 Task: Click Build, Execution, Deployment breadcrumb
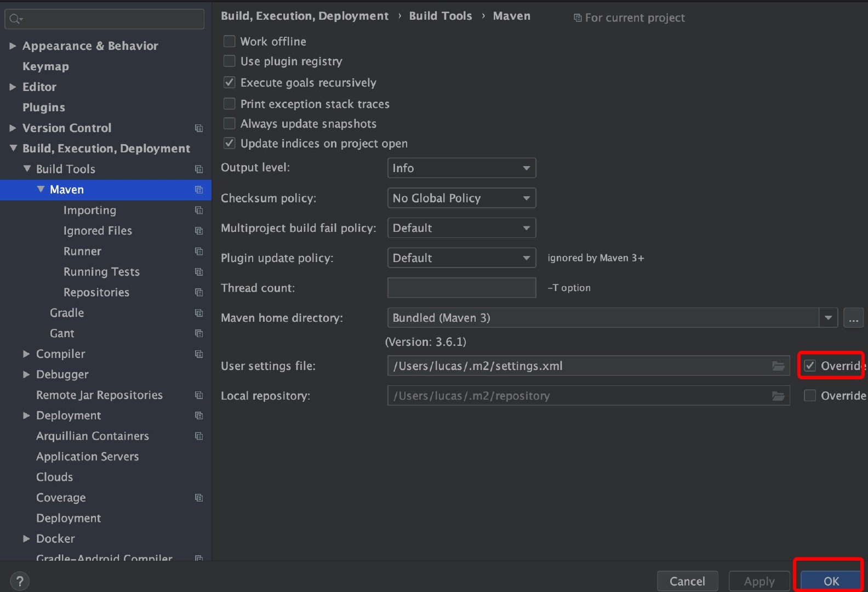pyautogui.click(x=305, y=16)
